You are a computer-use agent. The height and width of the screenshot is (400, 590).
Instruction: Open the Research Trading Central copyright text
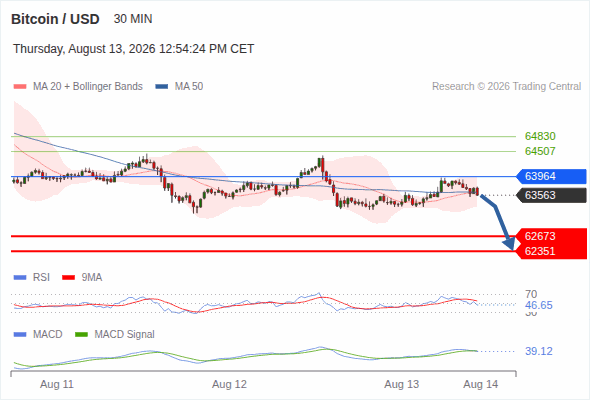[x=506, y=87]
